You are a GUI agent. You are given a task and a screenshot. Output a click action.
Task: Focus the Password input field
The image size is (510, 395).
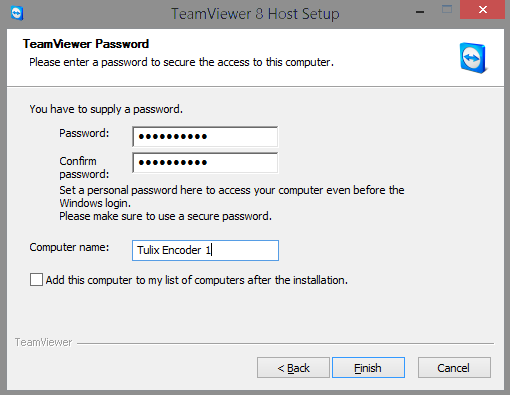point(205,137)
